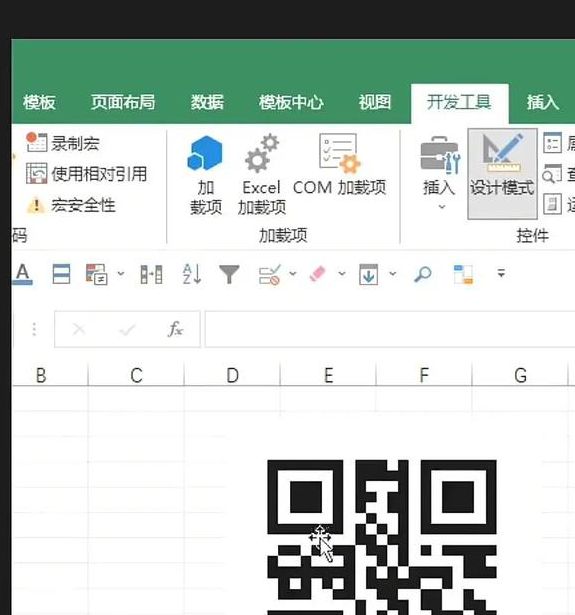Image resolution: width=575 pixels, height=615 pixels.
Task: Open the Template Center (模板中心) tab
Action: click(291, 102)
